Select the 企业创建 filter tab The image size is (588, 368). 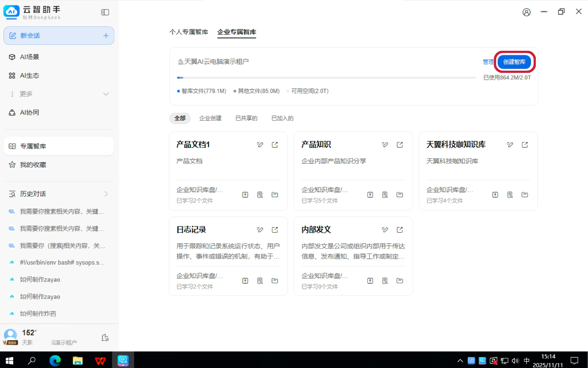click(x=210, y=118)
